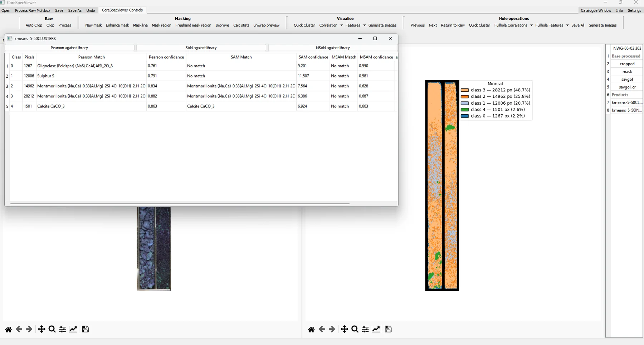Select the savgol_cr item in list
This screenshot has height=345, width=644.
pos(627,87)
